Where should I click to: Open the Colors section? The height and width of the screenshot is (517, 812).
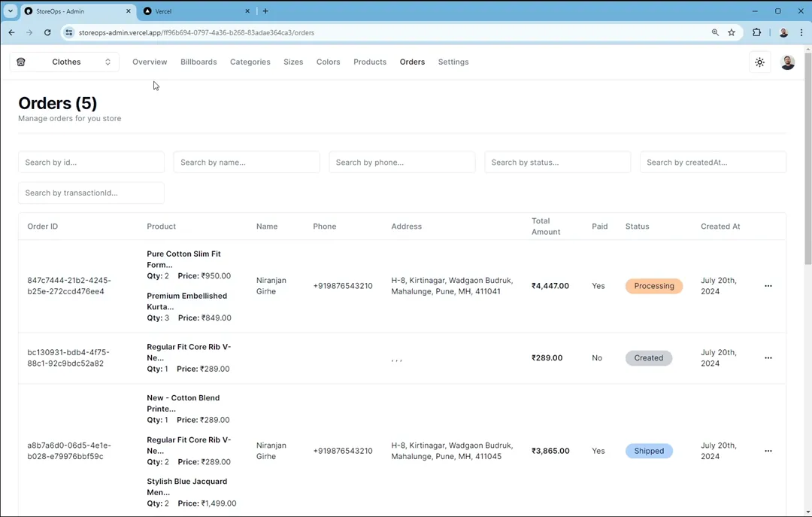click(x=329, y=62)
